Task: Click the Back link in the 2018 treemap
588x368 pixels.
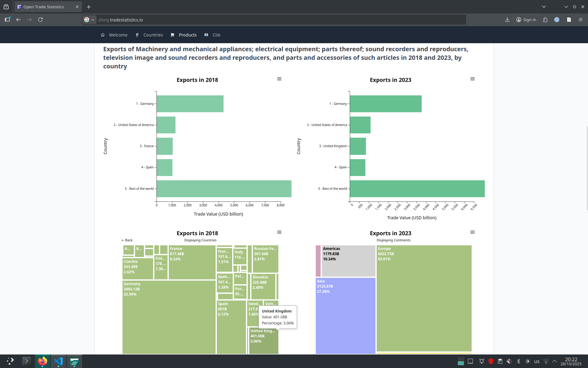Action: pyautogui.click(x=127, y=240)
